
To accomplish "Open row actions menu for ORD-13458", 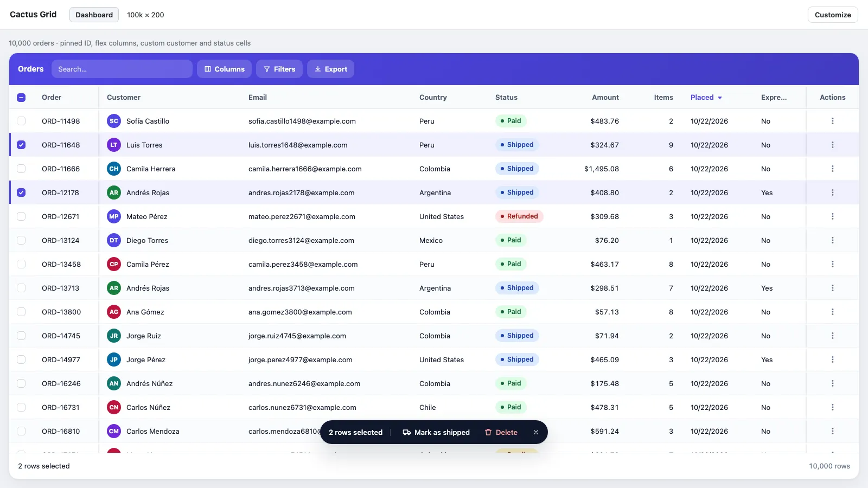I will [833, 264].
